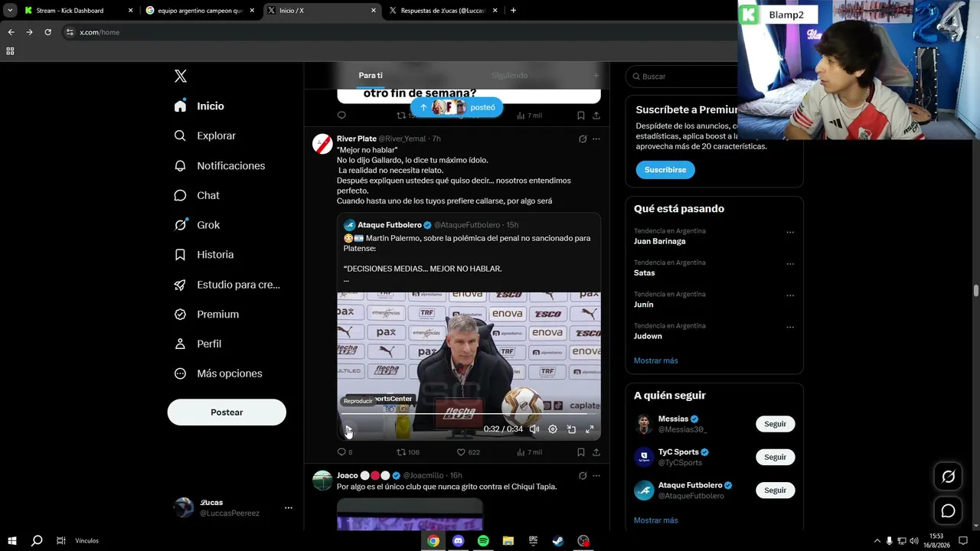Screen dimensions: 980x551
Task: Open the Notificaciones bell icon
Action: click(x=180, y=165)
